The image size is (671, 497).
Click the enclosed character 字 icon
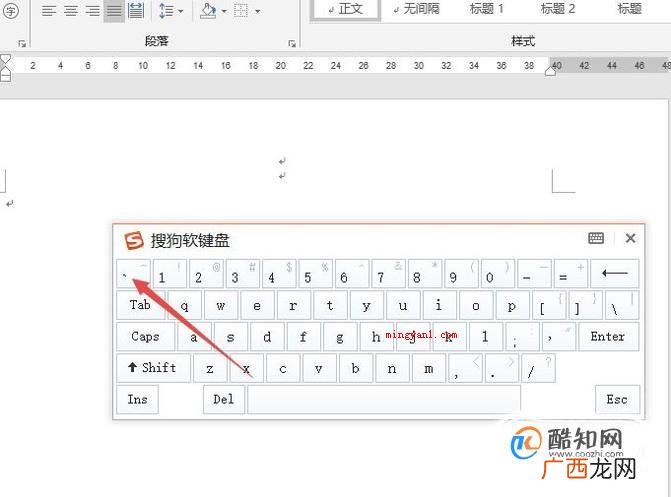click(x=10, y=11)
